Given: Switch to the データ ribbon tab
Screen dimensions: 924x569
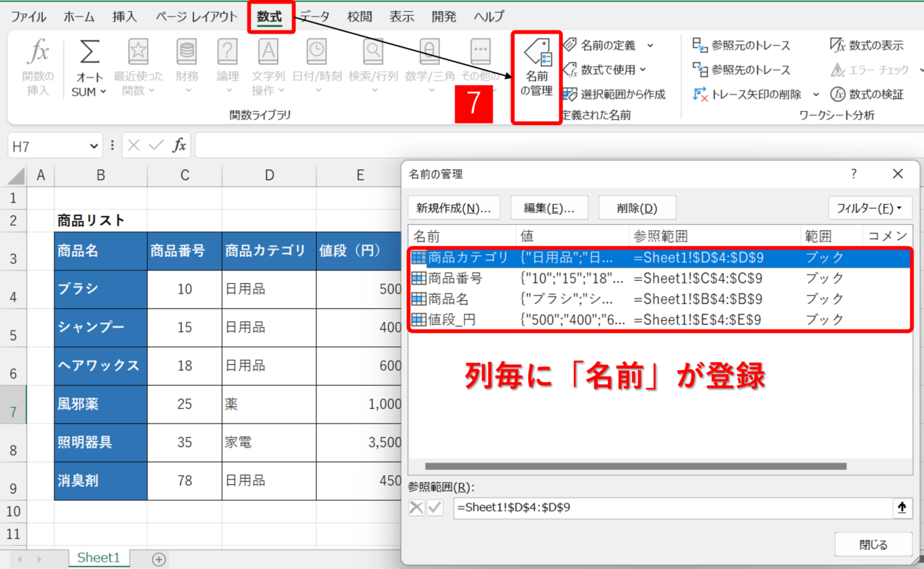Looking at the screenshot, I should [314, 16].
